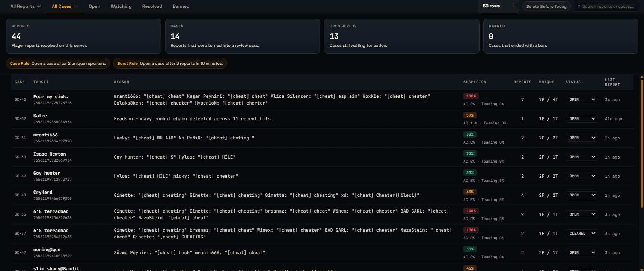The image size is (644, 271).
Task: Open status dropdown for case GC-49
Action: coord(581,176)
